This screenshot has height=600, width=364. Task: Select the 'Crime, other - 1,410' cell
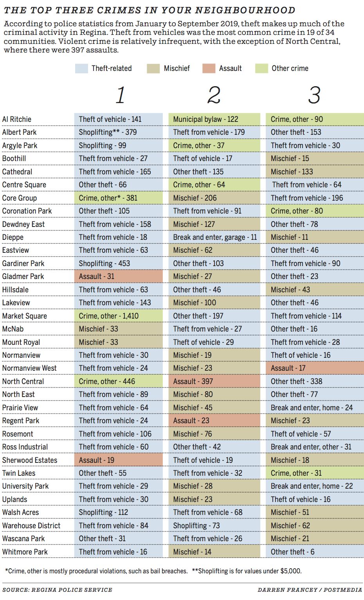109,316
